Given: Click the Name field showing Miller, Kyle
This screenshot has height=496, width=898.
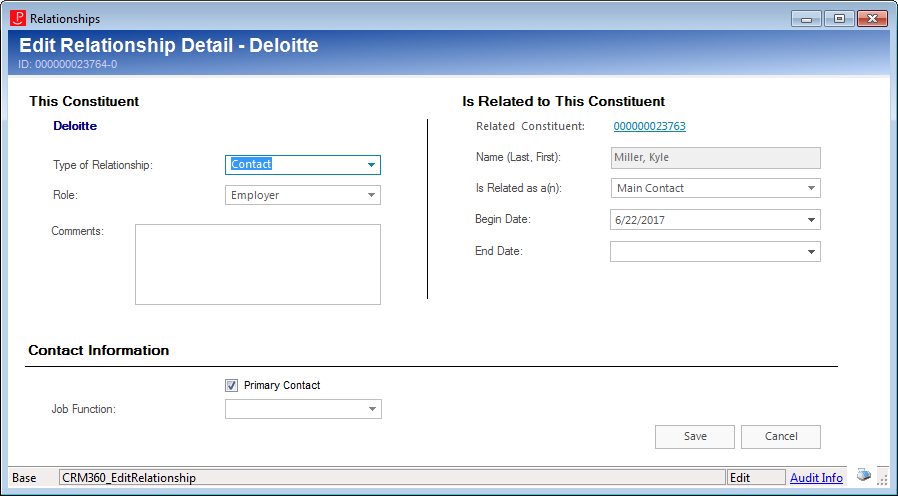Looking at the screenshot, I should pyautogui.click(x=716, y=158).
